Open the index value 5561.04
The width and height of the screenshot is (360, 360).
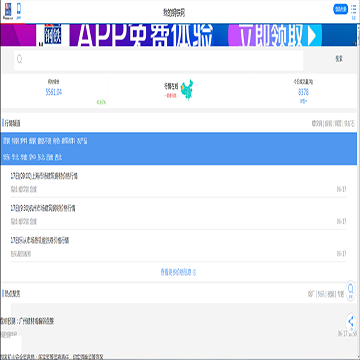(54, 92)
